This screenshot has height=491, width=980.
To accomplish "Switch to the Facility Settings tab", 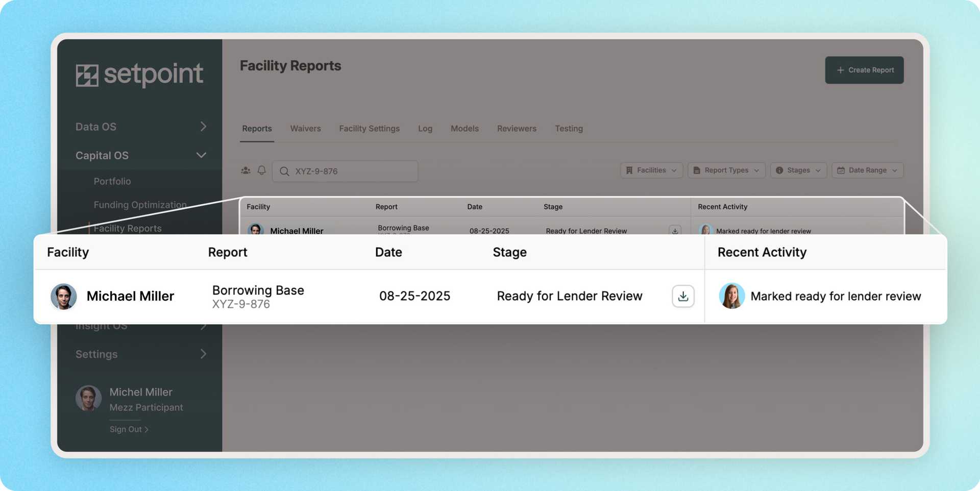I will coord(369,129).
